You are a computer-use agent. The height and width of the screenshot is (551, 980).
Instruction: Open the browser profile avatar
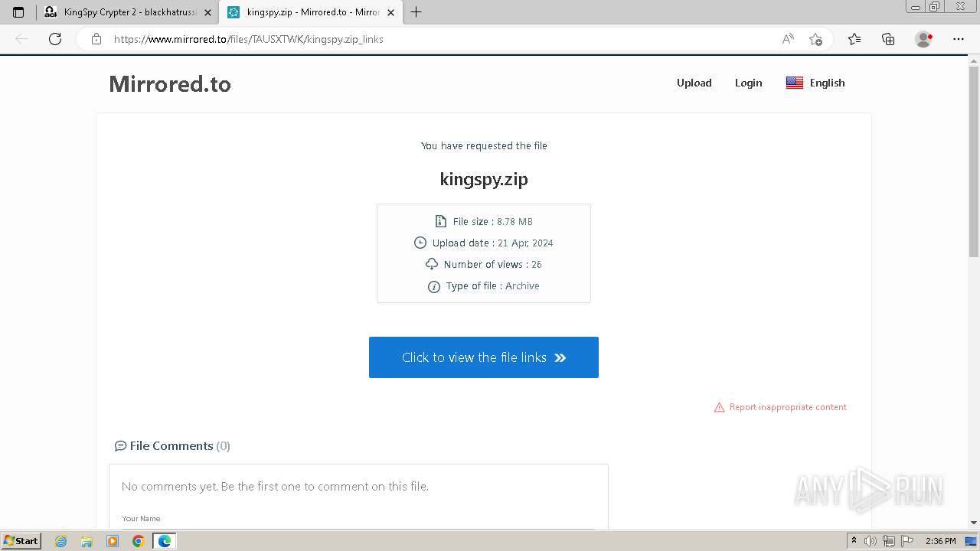[924, 39]
